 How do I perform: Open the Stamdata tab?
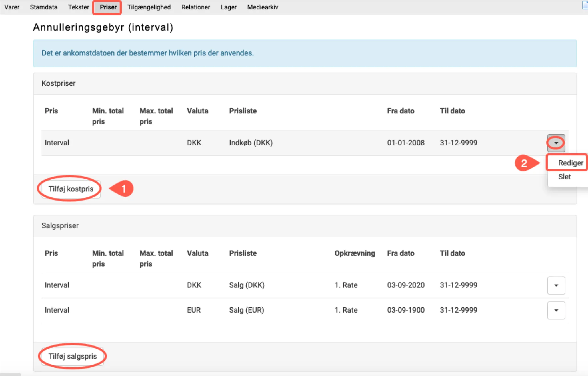click(43, 7)
